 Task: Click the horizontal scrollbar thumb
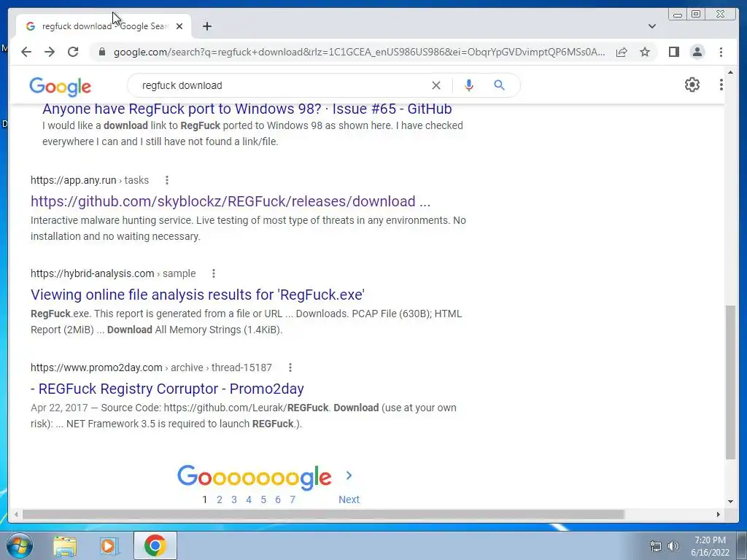click(x=323, y=514)
